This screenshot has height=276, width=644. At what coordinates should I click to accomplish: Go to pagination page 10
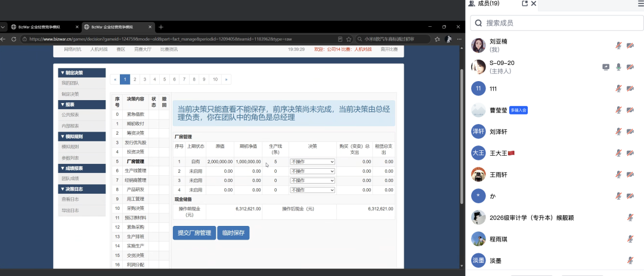click(x=215, y=79)
